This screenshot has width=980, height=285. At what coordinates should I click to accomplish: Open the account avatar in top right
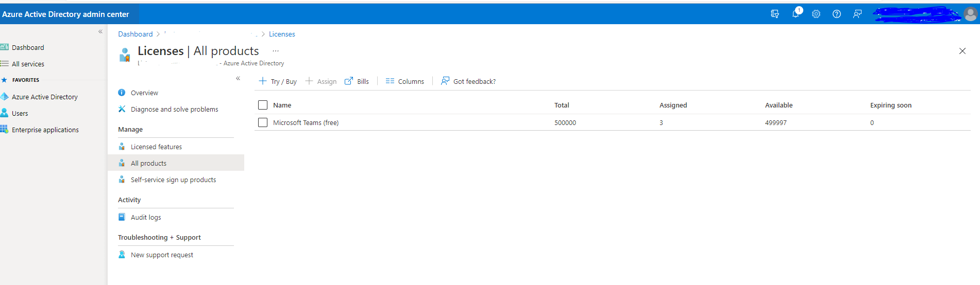pos(971,14)
